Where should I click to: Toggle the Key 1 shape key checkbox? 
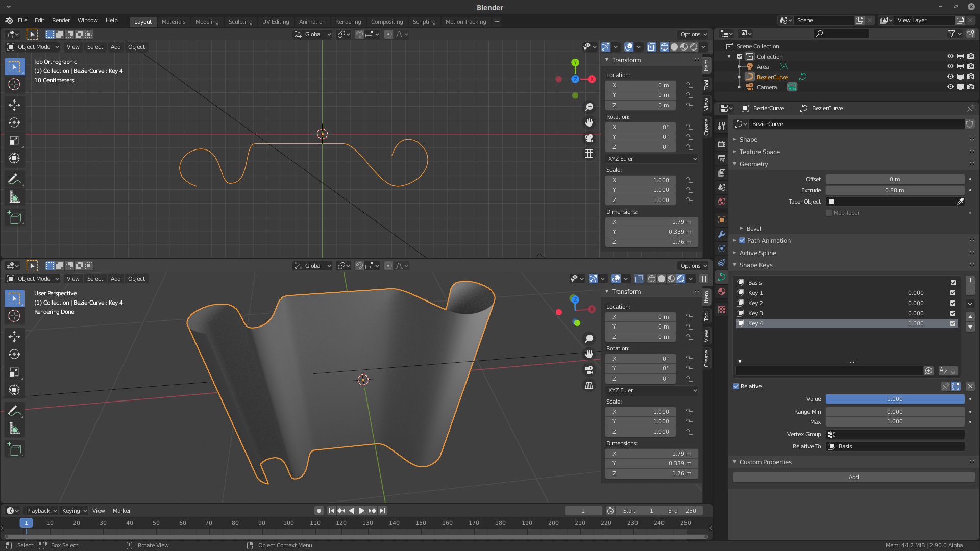click(x=953, y=293)
